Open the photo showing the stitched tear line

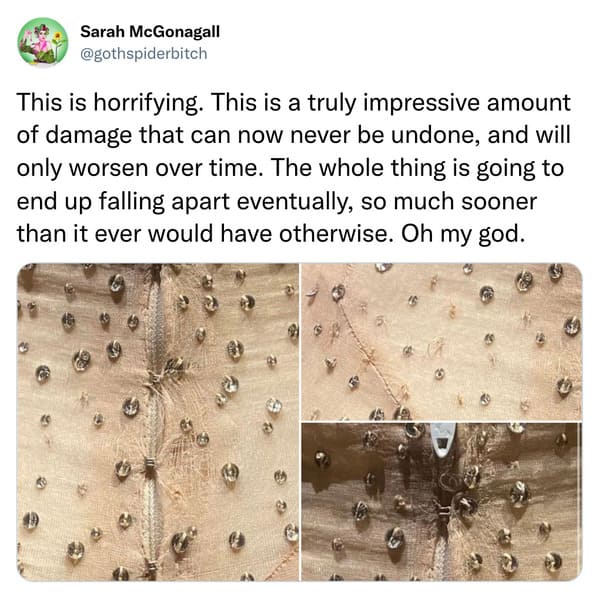tap(442, 342)
